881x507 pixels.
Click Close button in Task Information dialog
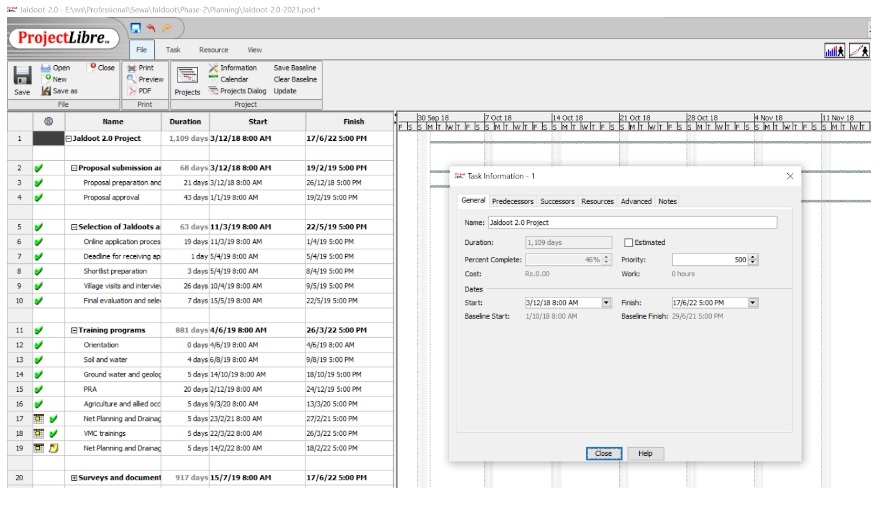(x=603, y=454)
